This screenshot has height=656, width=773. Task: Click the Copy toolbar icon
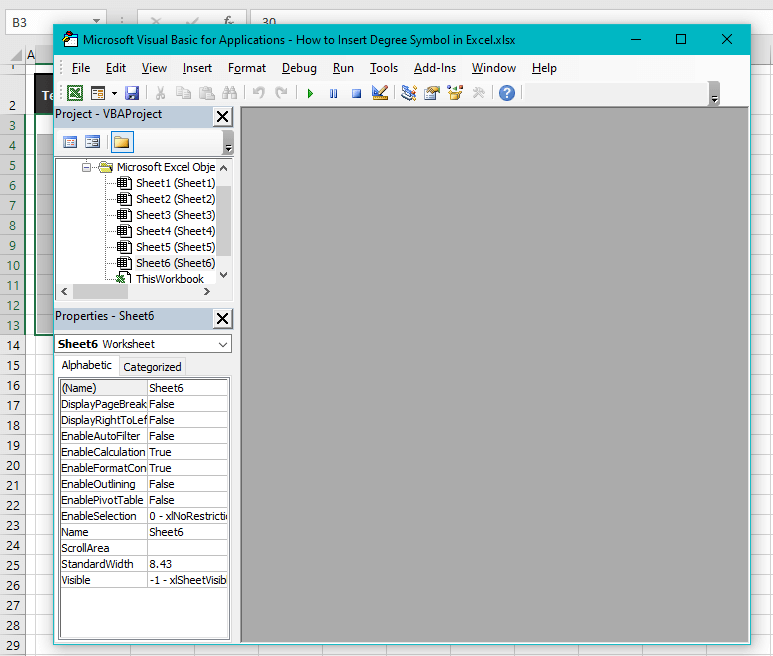(x=183, y=93)
